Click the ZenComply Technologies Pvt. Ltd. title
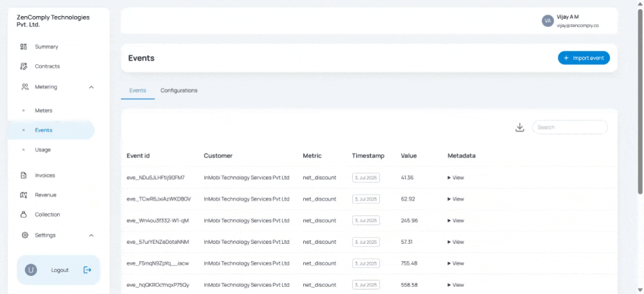 tap(53, 21)
